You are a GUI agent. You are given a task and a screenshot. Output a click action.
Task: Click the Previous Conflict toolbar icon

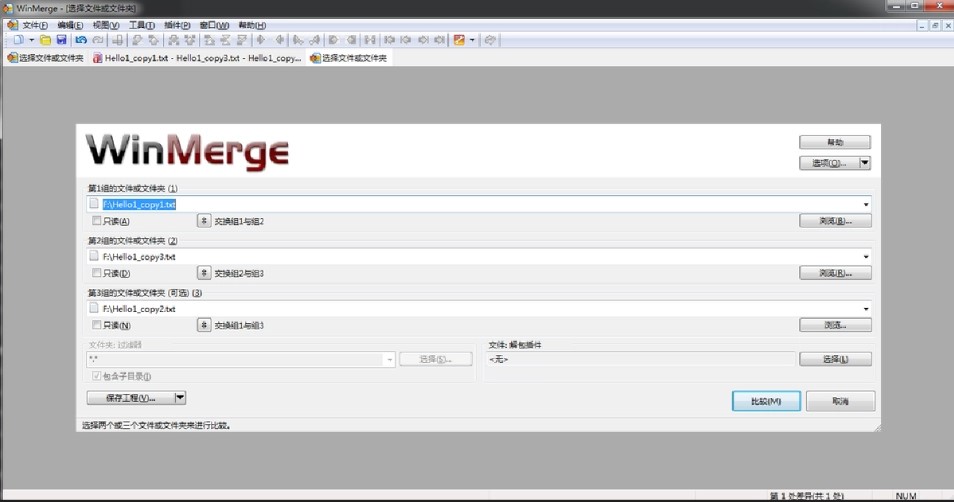190,40
